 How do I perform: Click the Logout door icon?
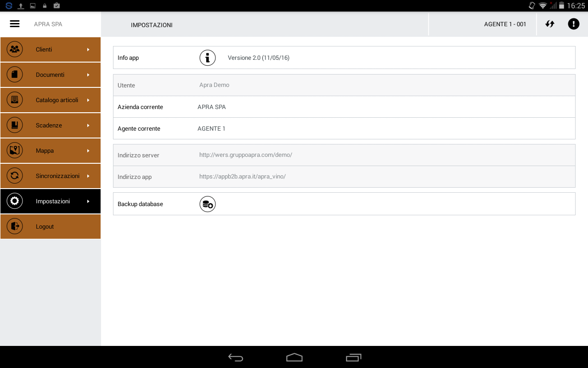(x=15, y=226)
